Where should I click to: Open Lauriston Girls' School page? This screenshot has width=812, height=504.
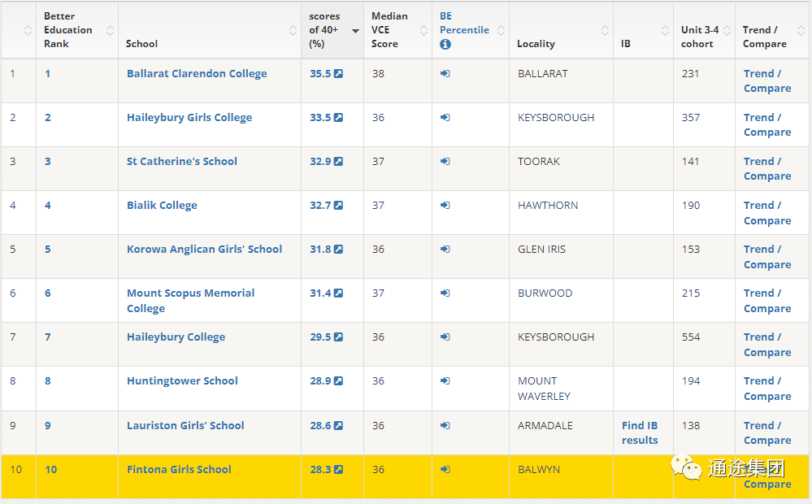[x=185, y=426]
